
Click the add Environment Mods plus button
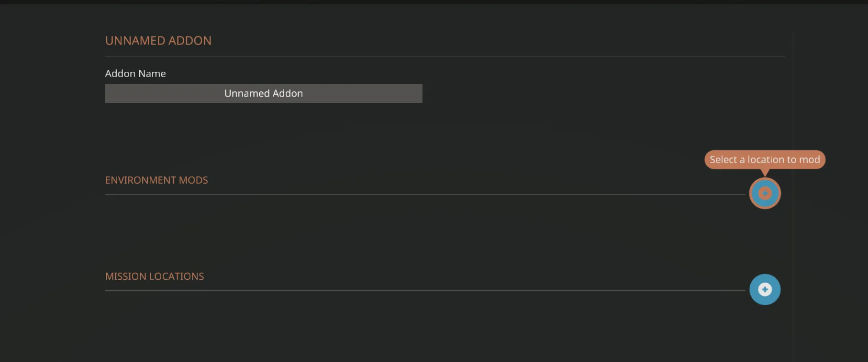(x=765, y=193)
